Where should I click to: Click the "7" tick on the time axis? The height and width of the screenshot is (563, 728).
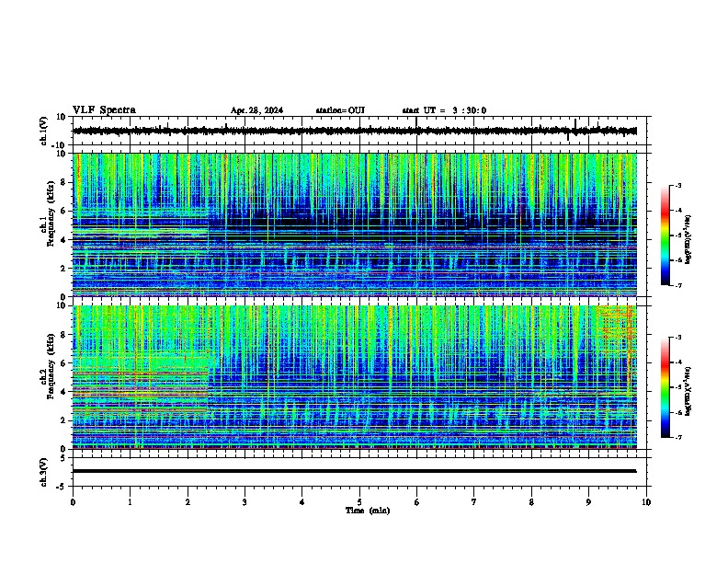(x=474, y=502)
